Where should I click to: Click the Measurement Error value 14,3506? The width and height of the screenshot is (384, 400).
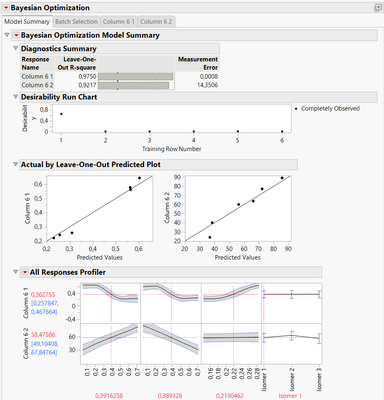coord(207,85)
